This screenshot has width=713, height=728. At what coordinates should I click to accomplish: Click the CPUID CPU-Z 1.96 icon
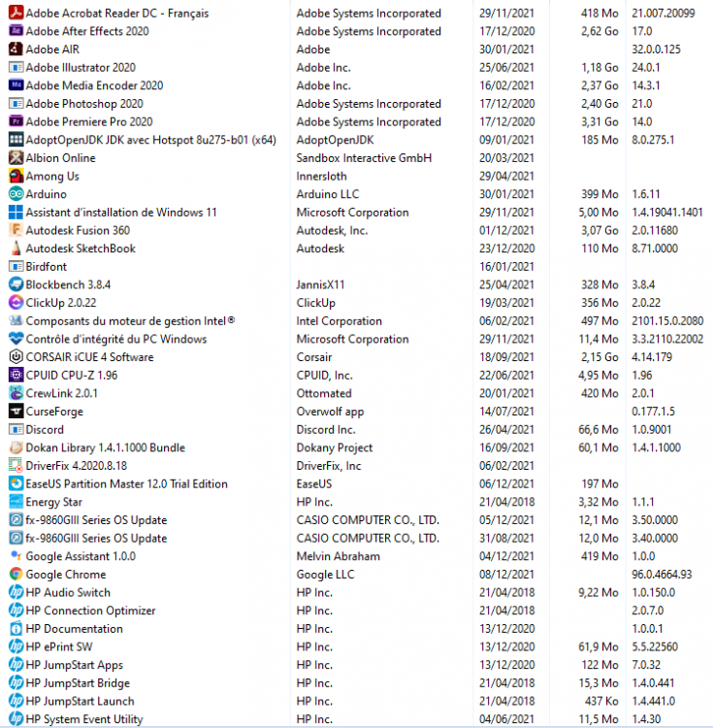(x=16, y=375)
